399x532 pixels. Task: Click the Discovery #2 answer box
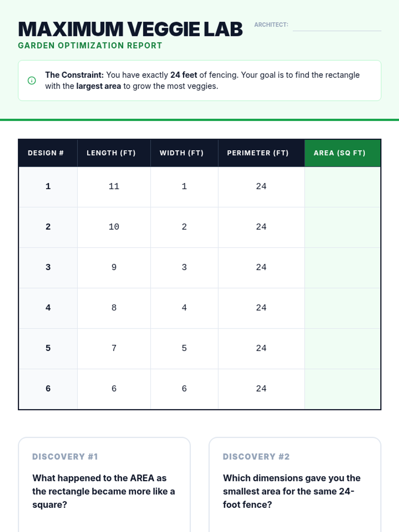(x=295, y=485)
